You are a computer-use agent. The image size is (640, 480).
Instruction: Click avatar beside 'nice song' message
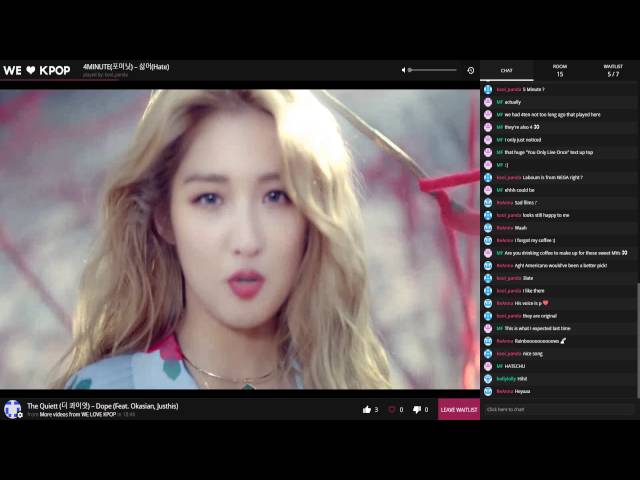click(x=488, y=353)
